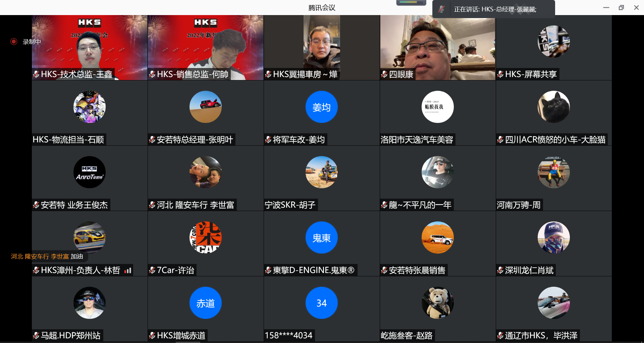This screenshot has width=644, height=343.
Task: Click the 鬼東 blue avatar circle
Action: [x=321, y=237]
